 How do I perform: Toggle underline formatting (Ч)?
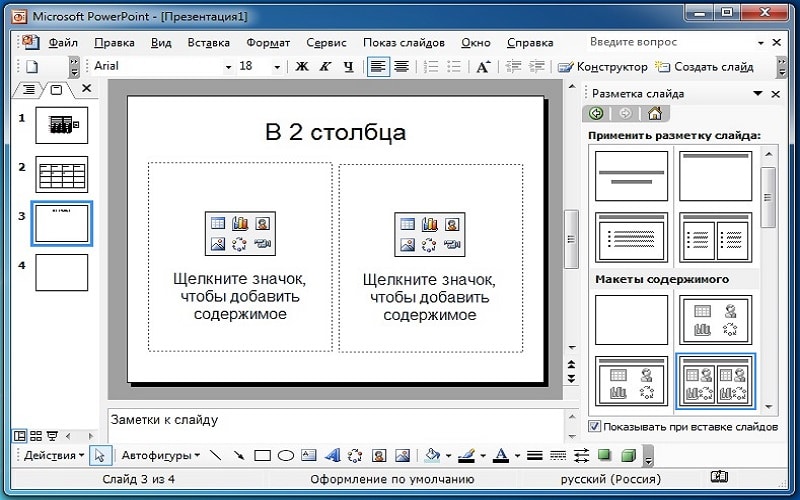(348, 67)
